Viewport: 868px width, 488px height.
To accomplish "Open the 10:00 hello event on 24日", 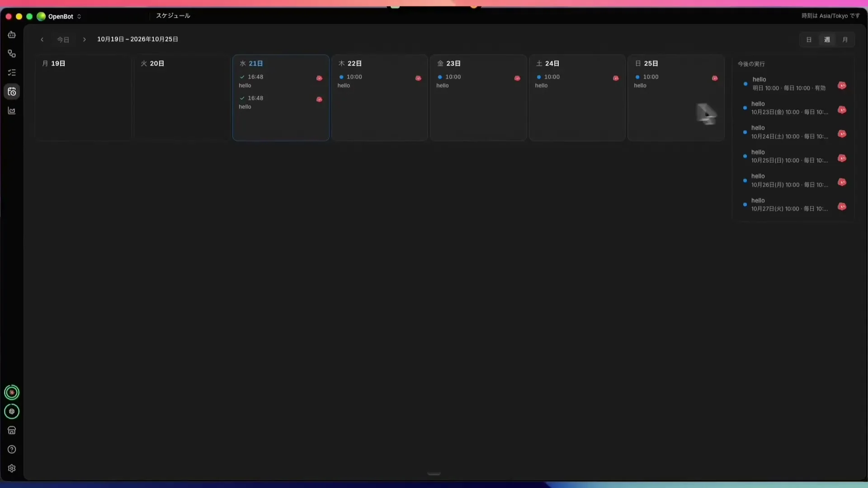I will click(x=577, y=81).
